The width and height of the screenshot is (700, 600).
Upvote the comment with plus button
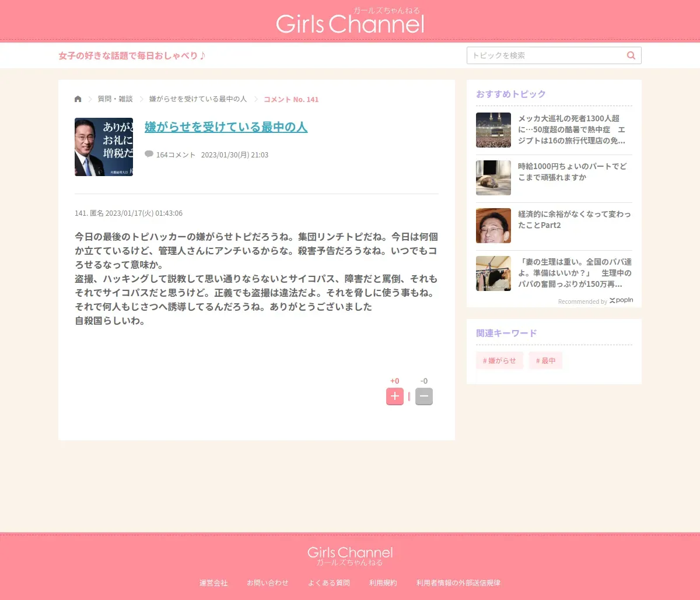(x=395, y=397)
